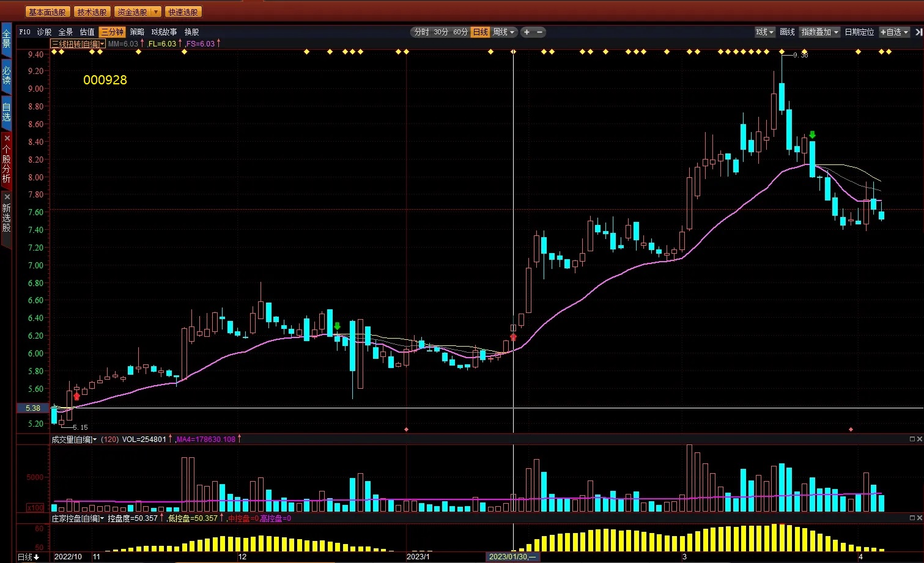Open the 日线 period selector at bottom-left
Viewport: 924px width, 563px height.
pos(28,557)
